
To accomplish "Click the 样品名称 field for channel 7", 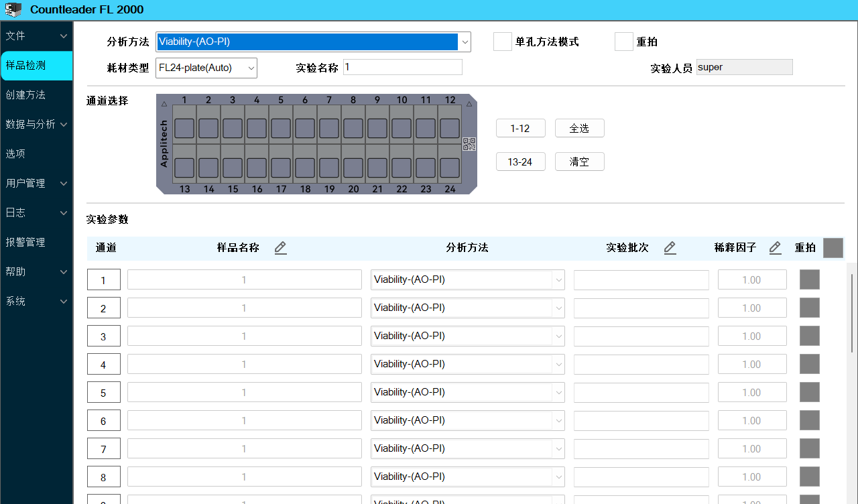I will 245,448.
